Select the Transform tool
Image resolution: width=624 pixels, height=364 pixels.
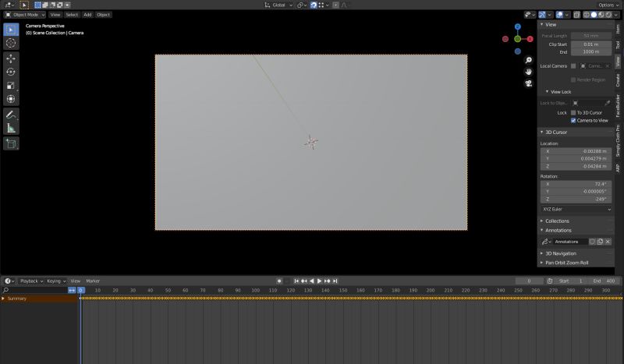pos(11,99)
